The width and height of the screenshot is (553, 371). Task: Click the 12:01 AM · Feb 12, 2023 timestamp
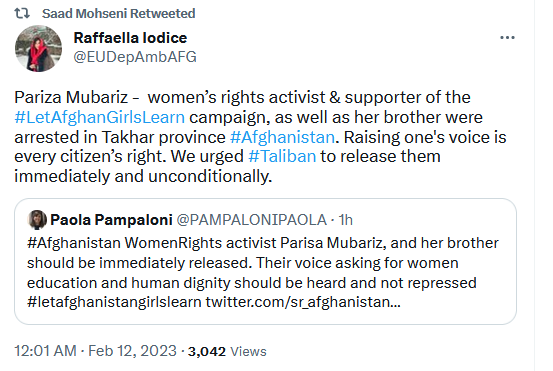tap(95, 351)
